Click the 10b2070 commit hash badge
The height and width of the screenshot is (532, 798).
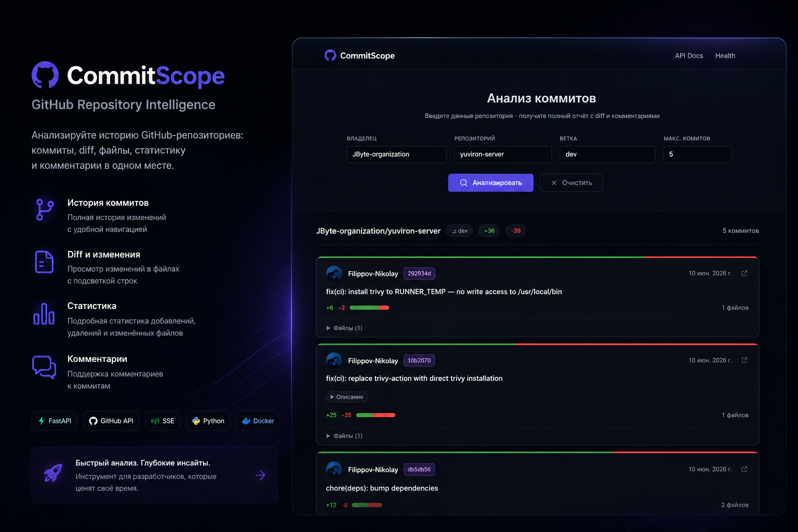[x=419, y=360]
